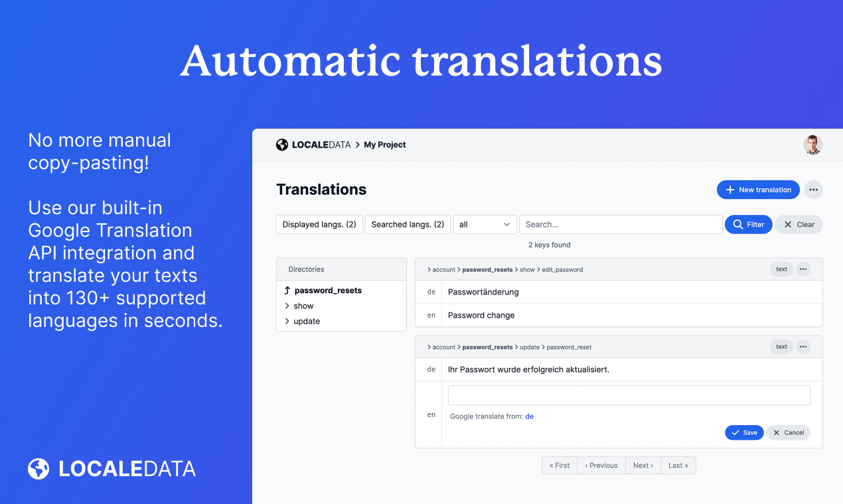Focus the Search... input field
843x504 pixels.
621,224
